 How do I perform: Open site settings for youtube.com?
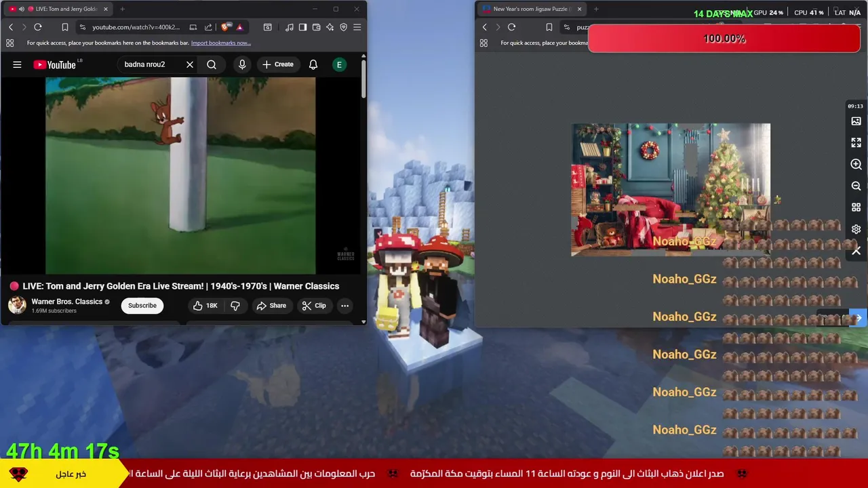click(x=82, y=27)
